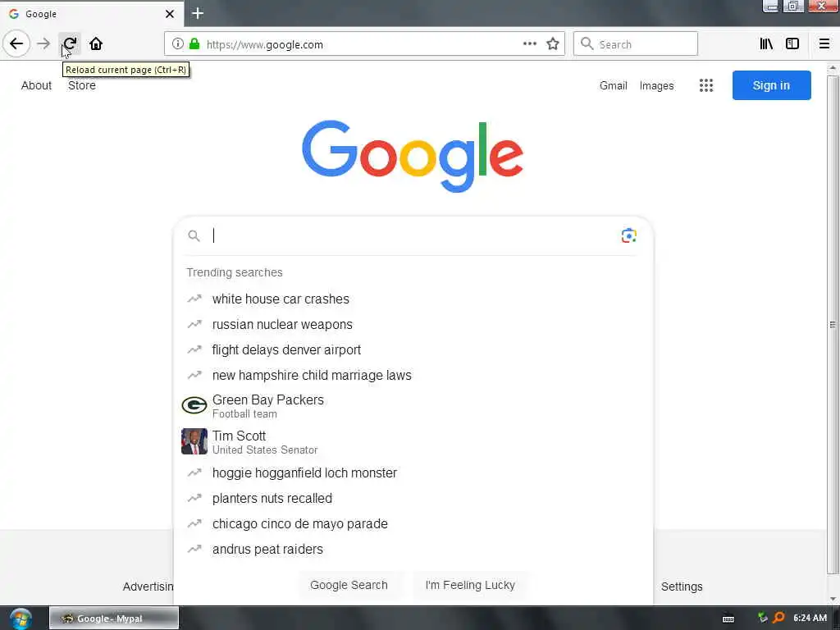The width and height of the screenshot is (840, 630).
Task: Go to the browser Home page icon
Action: click(x=96, y=44)
